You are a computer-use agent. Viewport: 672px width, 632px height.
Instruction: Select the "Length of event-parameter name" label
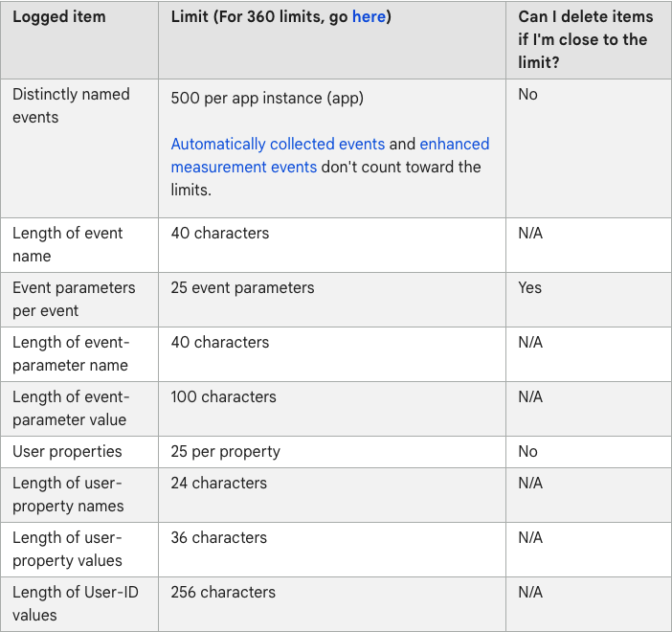71,353
